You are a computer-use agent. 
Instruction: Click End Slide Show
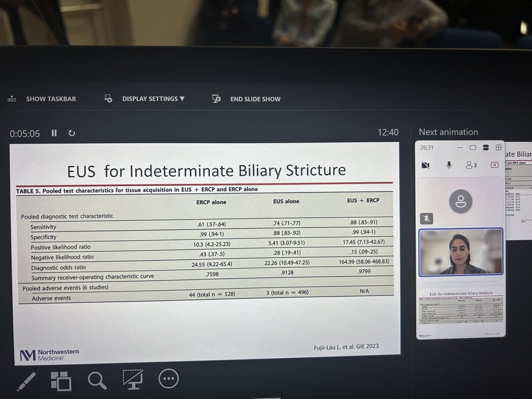[246, 99]
